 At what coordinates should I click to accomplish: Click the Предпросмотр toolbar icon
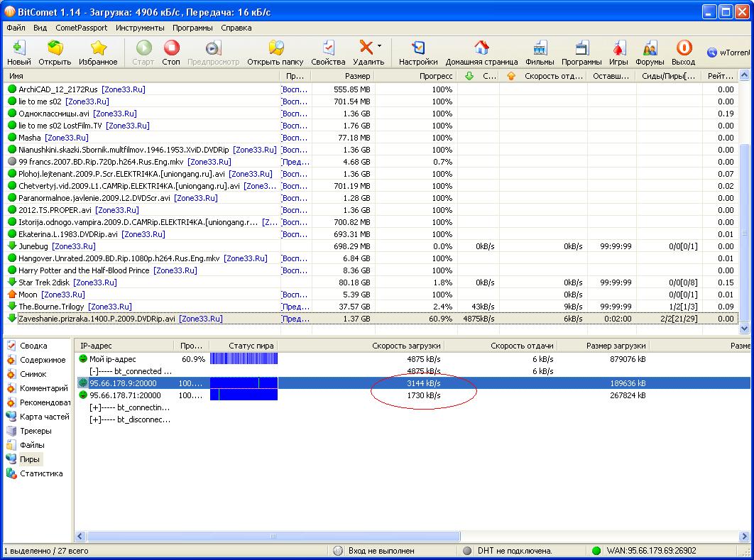coord(213,48)
